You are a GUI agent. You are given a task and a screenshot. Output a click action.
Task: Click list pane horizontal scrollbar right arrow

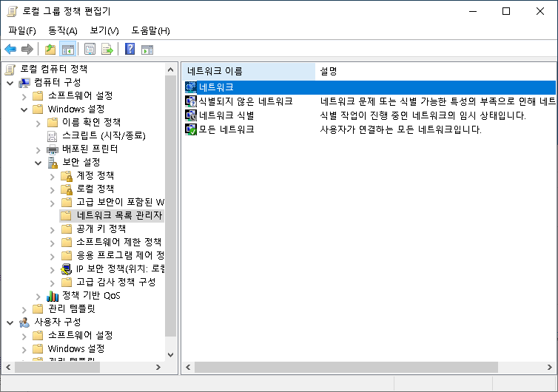(550, 367)
